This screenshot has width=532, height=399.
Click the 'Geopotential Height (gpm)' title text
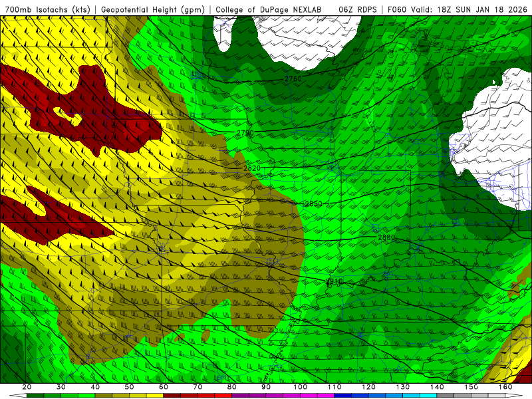tap(153, 9)
